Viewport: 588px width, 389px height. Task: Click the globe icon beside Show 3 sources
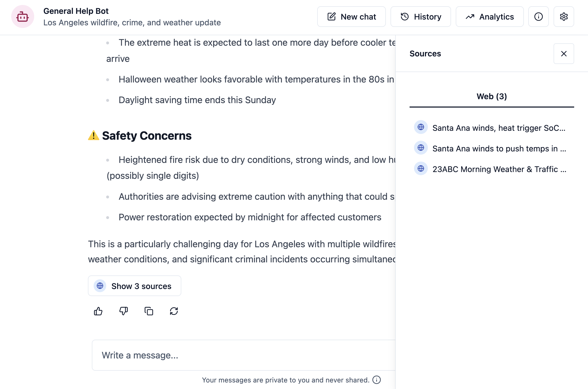100,286
